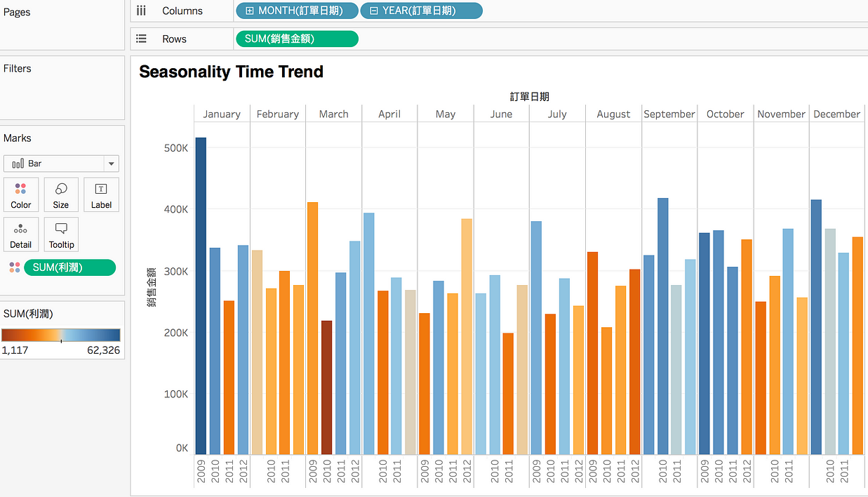Click the January column header
Image resolution: width=868 pixels, height=497 pixels.
(x=222, y=114)
